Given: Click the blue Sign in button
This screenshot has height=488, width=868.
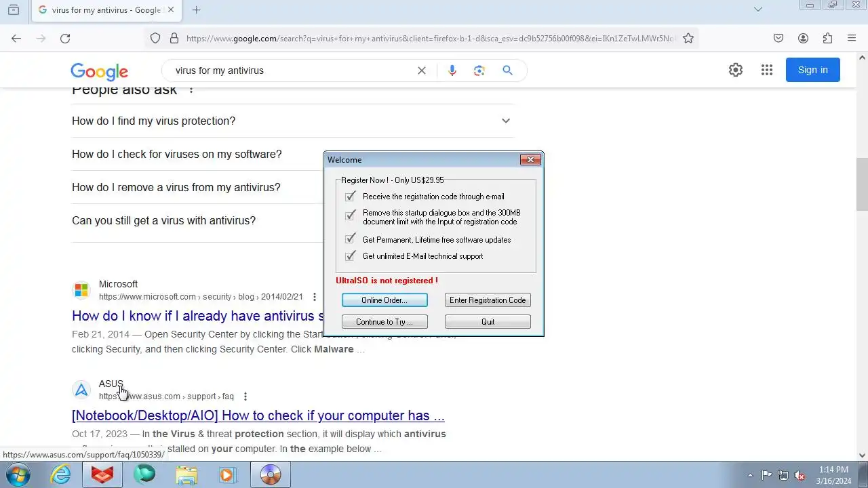Looking at the screenshot, I should (x=812, y=70).
